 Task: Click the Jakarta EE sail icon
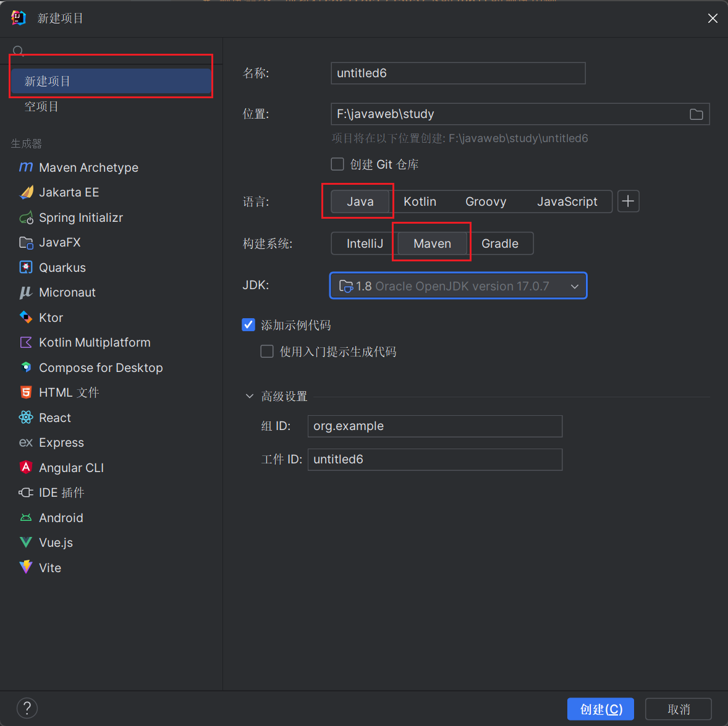(26, 192)
